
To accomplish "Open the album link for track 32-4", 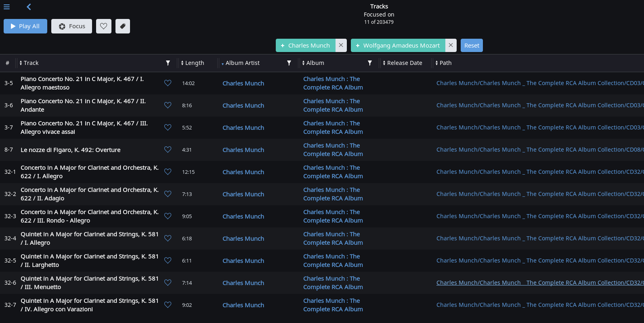I will [333, 238].
